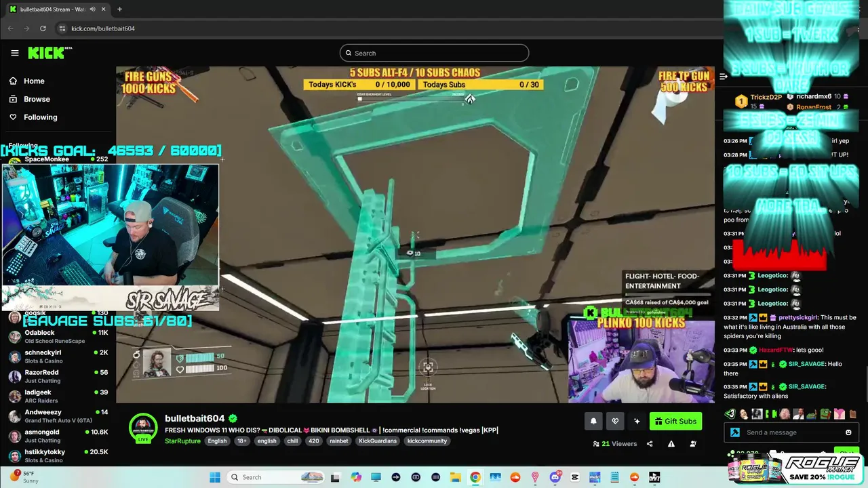The image size is (868, 488).
Task: Open the 56°F Sunny weather widget
Action: (24, 476)
